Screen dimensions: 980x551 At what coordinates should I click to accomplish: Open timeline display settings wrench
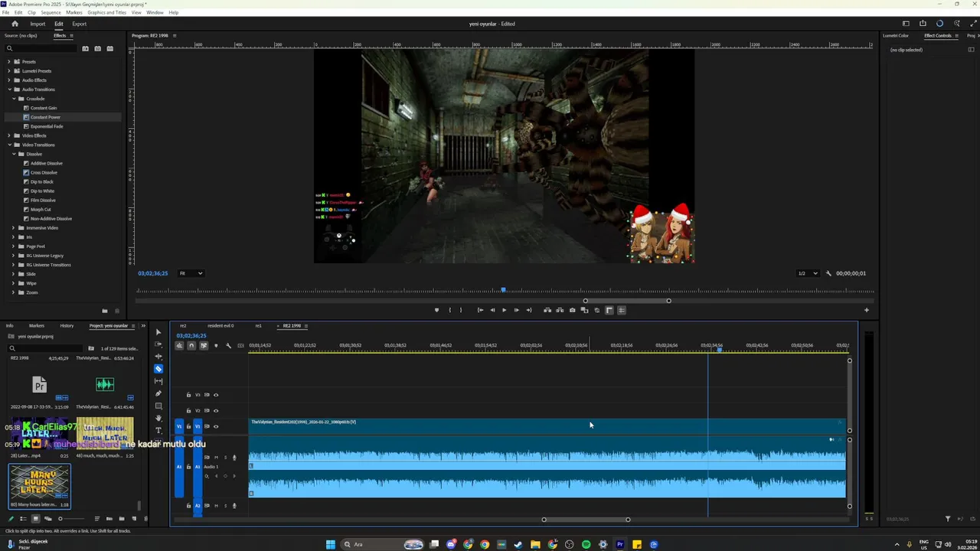[228, 346]
